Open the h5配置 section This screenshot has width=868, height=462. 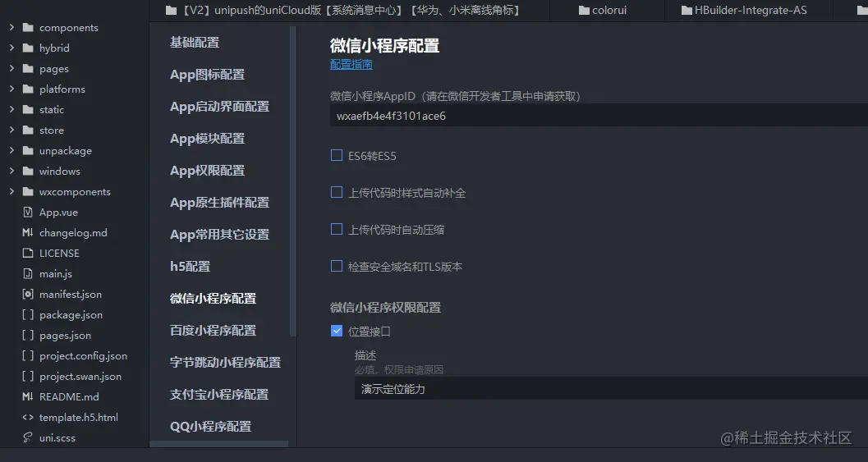tap(190, 266)
